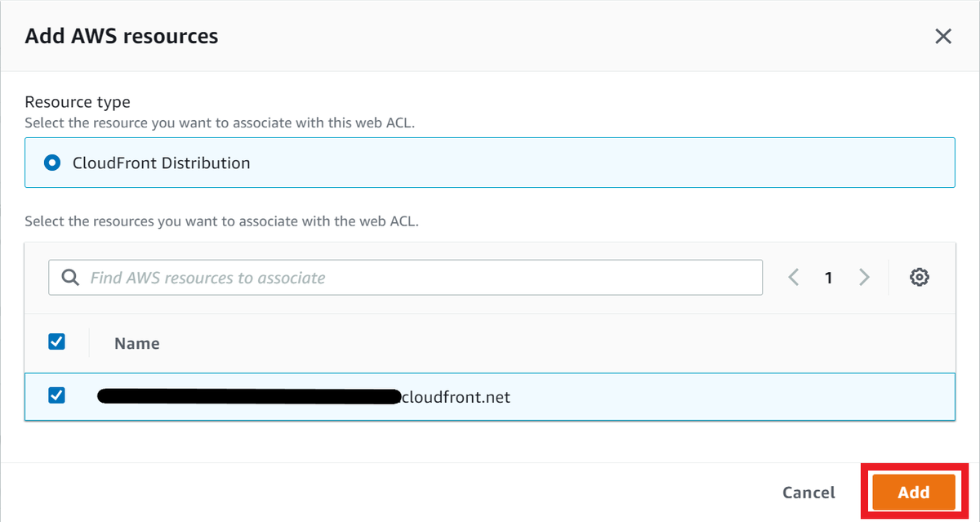The height and width of the screenshot is (522, 980).
Task: Go to next page chevron
Action: [864, 278]
